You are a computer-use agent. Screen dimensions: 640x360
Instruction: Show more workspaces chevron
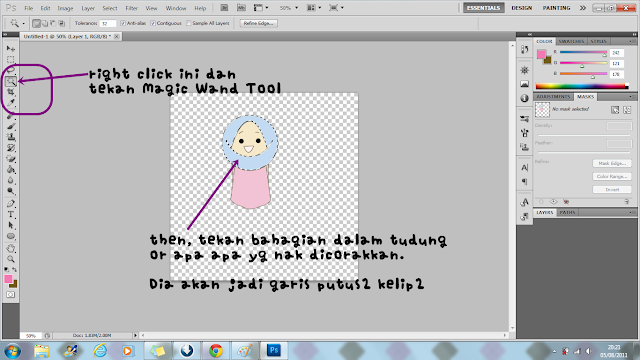tap(583, 8)
